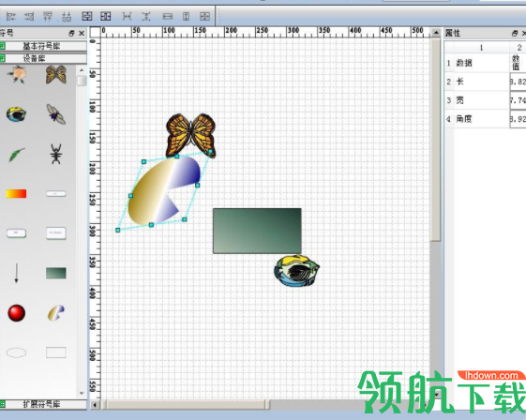Select the yellow-red gradient bar symbol

pos(16,193)
